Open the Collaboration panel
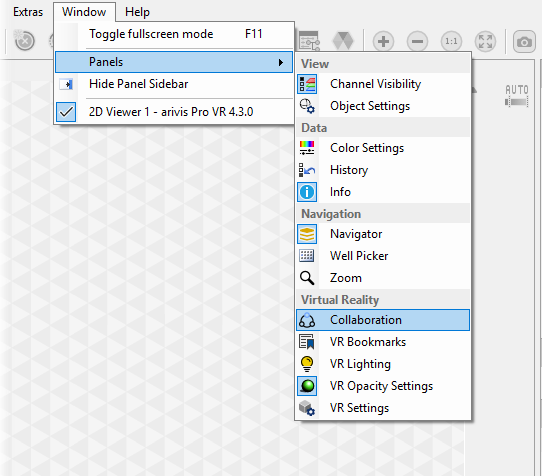Image resolution: width=542 pixels, height=476 pixels. [x=383, y=320]
